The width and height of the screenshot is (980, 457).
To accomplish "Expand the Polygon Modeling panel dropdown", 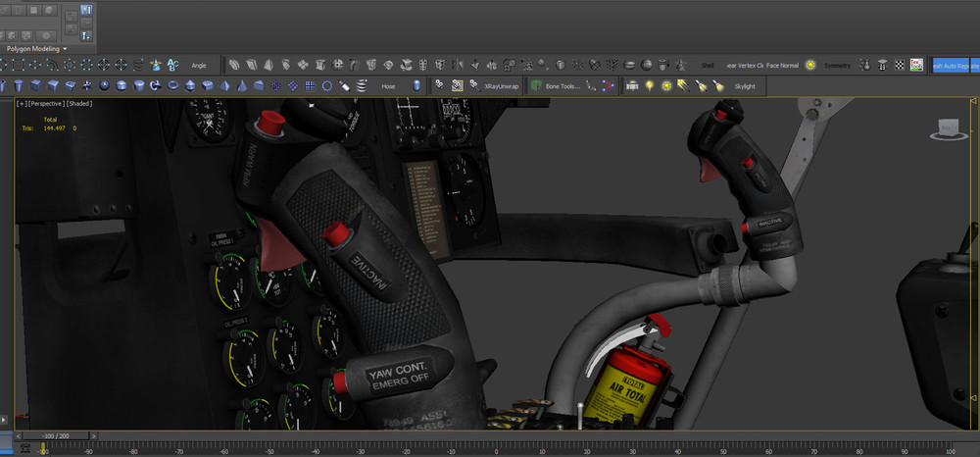I will (65, 47).
